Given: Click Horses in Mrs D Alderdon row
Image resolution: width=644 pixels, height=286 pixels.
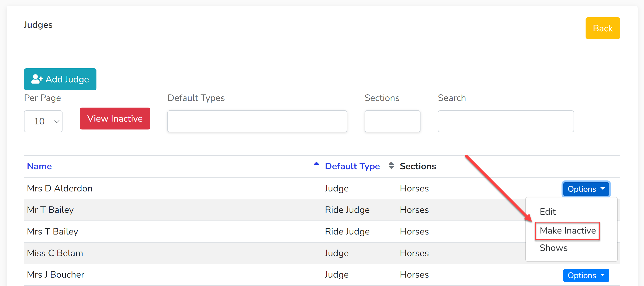Looking at the screenshot, I should tap(414, 188).
